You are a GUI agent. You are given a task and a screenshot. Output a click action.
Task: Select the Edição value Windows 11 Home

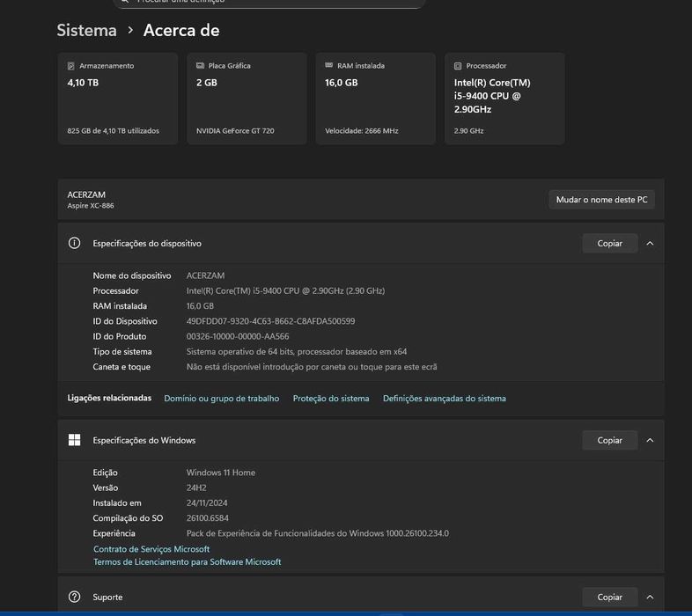point(221,473)
